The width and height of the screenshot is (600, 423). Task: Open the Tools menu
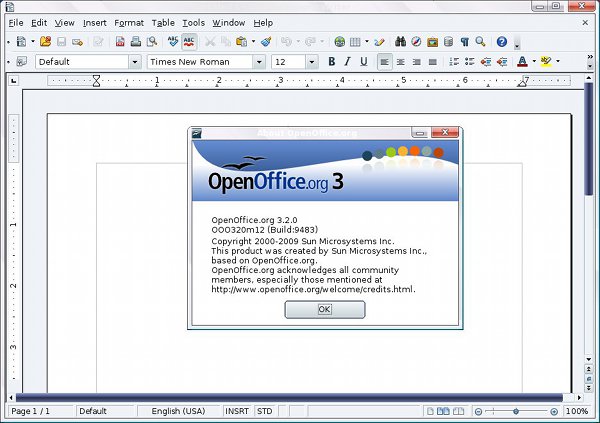tap(193, 23)
